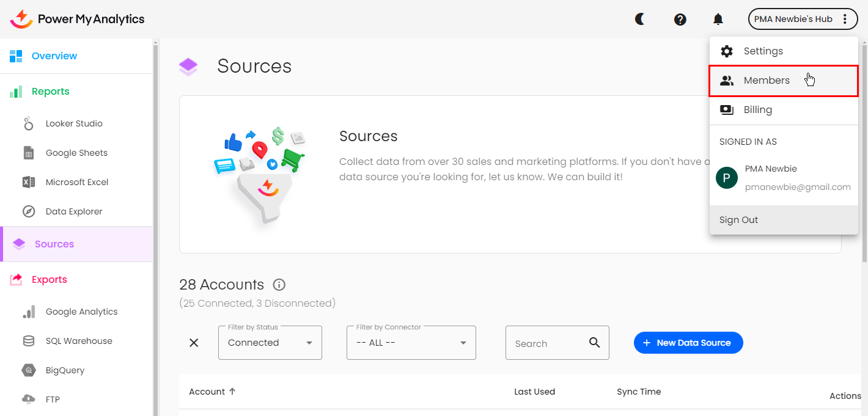Click the New Data Source button
The image size is (868, 416).
point(688,343)
